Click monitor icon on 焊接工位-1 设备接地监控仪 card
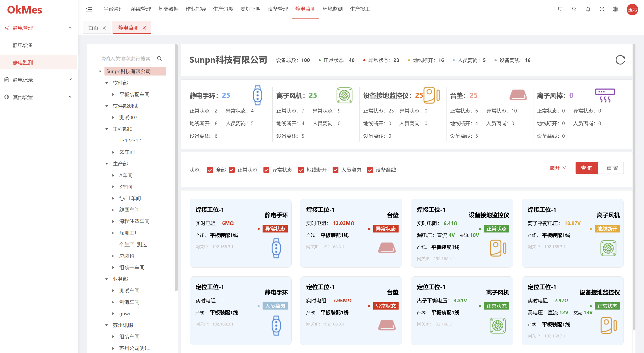This screenshot has width=644, height=353. 498,248
